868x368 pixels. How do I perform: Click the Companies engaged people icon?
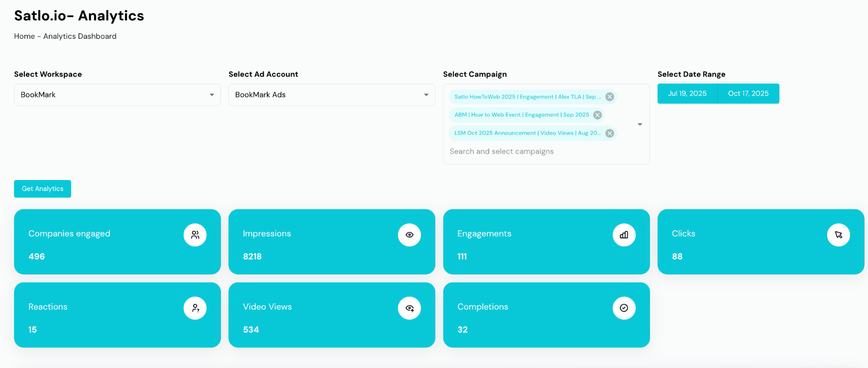[195, 235]
